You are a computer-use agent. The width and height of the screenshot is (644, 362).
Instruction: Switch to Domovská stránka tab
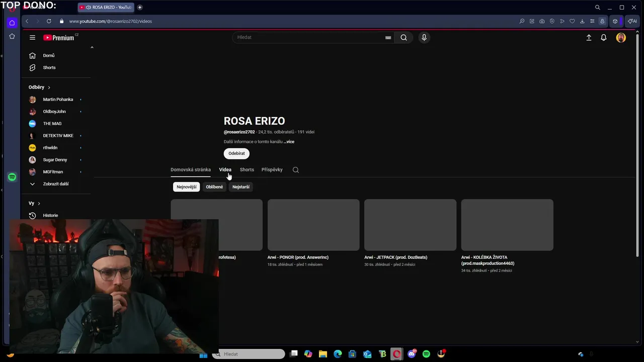pos(191,170)
